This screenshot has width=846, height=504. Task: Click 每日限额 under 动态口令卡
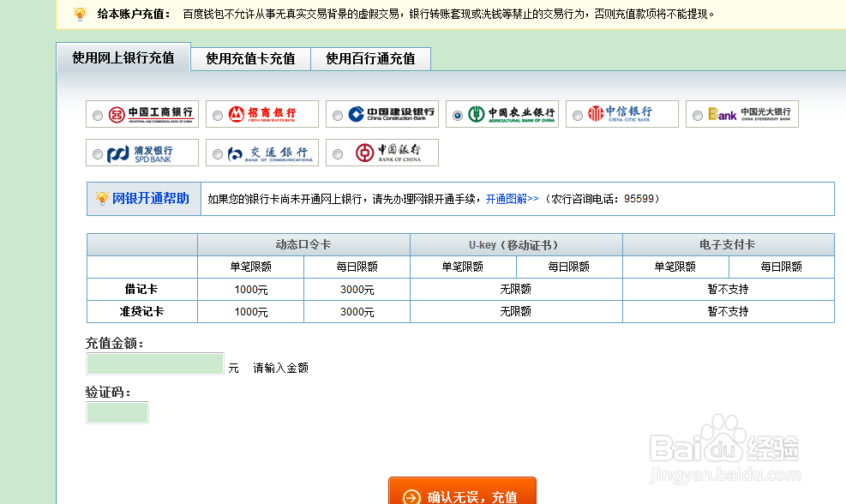pyautogui.click(x=357, y=267)
